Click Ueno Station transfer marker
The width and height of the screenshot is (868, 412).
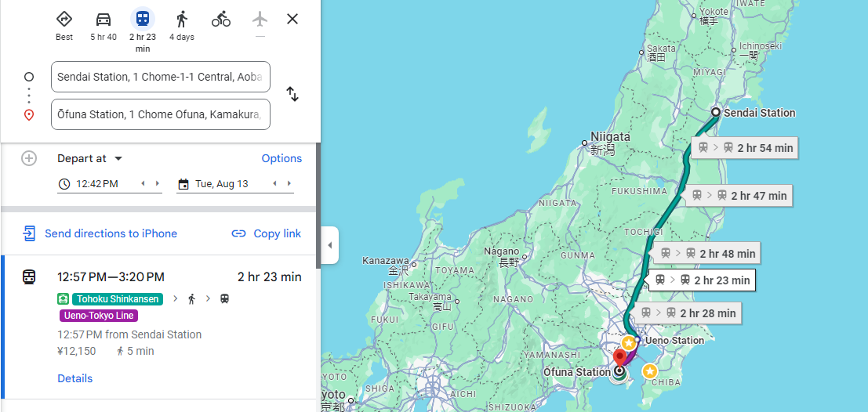click(x=637, y=339)
